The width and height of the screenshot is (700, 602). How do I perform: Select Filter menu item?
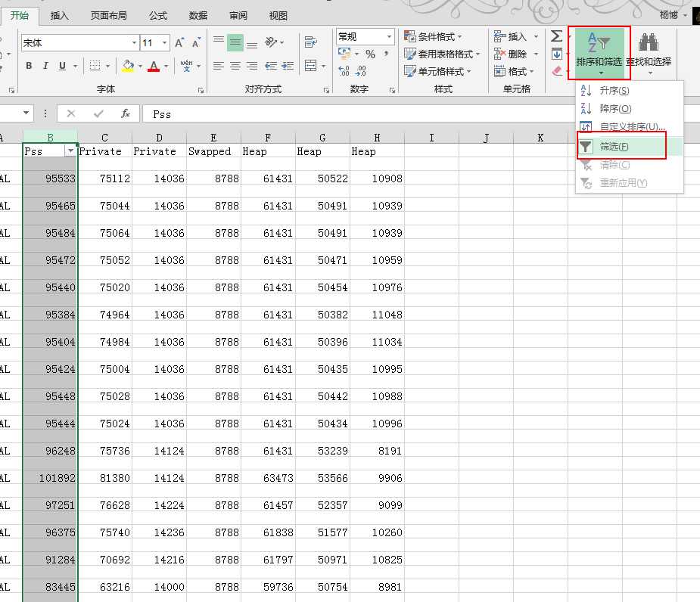click(629, 147)
